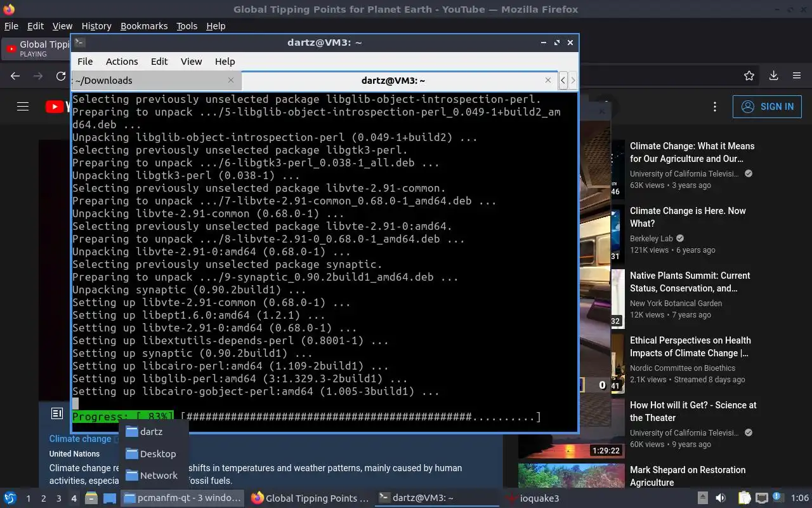Bookmark this page with the star icon
812x508 pixels.
click(x=749, y=76)
